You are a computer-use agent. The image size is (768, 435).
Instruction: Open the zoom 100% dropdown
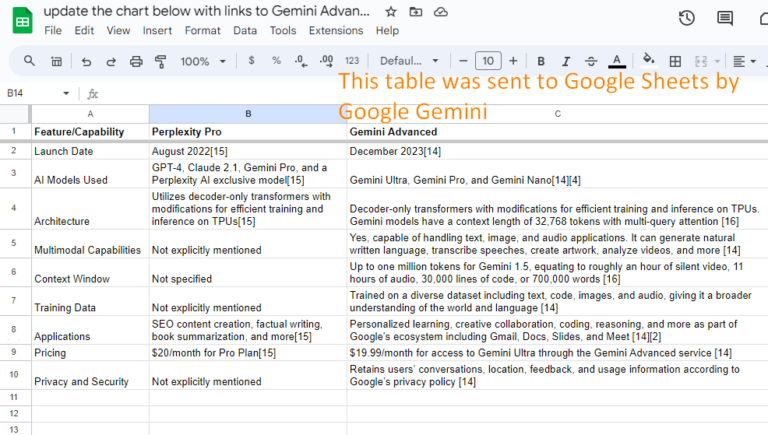203,61
